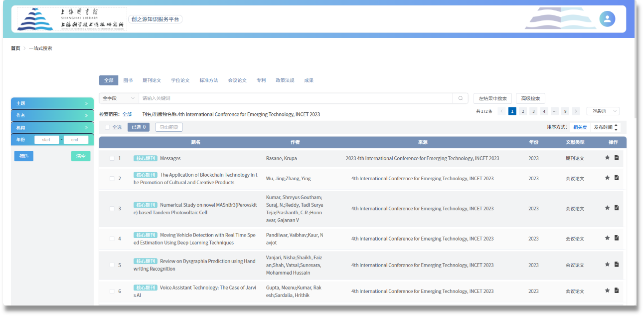Switch to the 期刊论文 tab
Image resolution: width=644 pixels, height=316 pixels.
pyautogui.click(x=152, y=80)
